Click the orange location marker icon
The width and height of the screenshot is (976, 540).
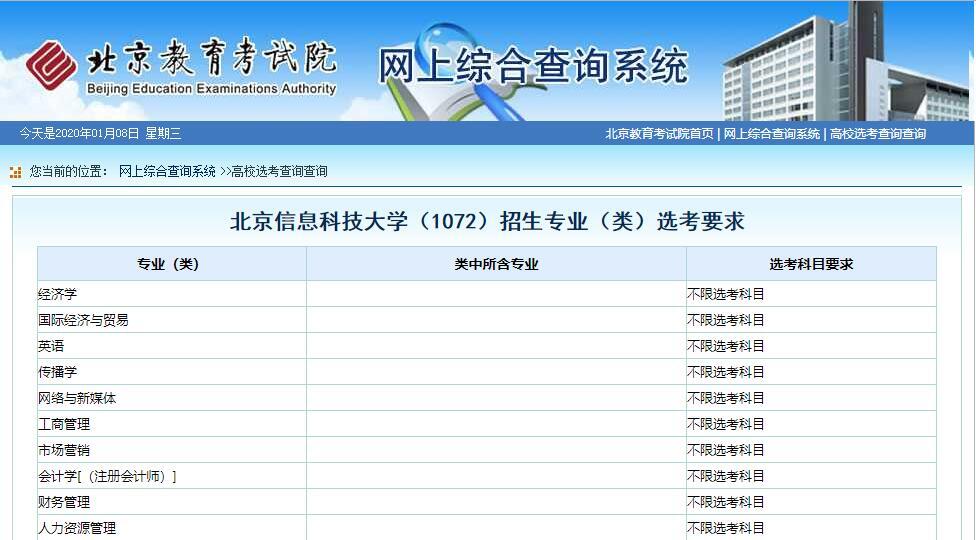[16, 172]
